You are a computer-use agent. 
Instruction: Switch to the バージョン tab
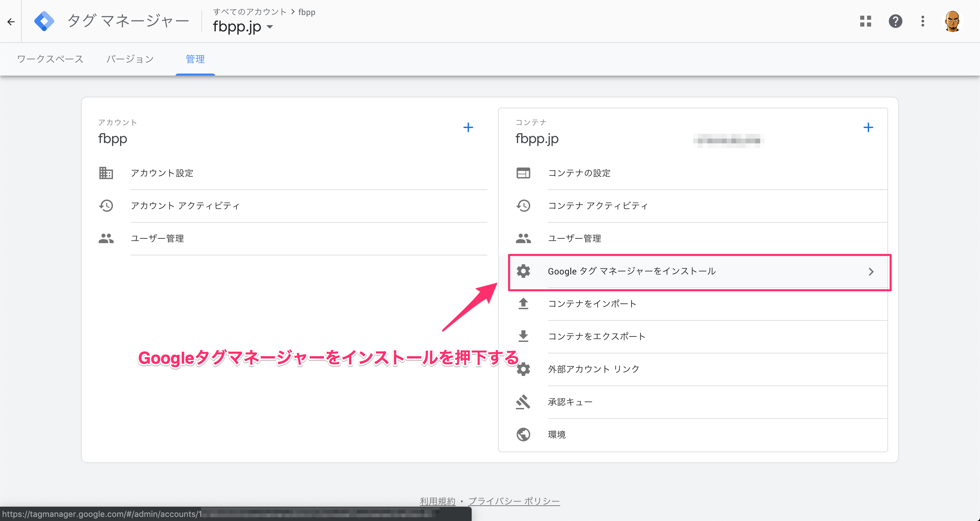pos(130,59)
